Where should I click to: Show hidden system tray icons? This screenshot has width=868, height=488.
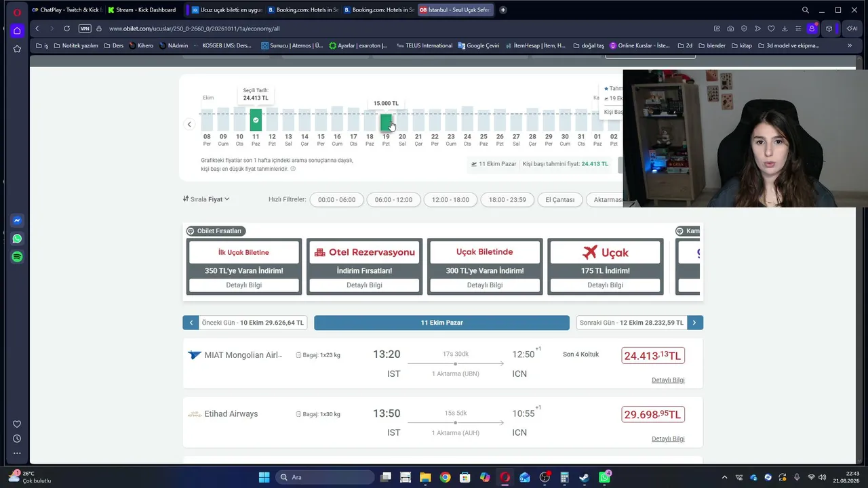724,477
